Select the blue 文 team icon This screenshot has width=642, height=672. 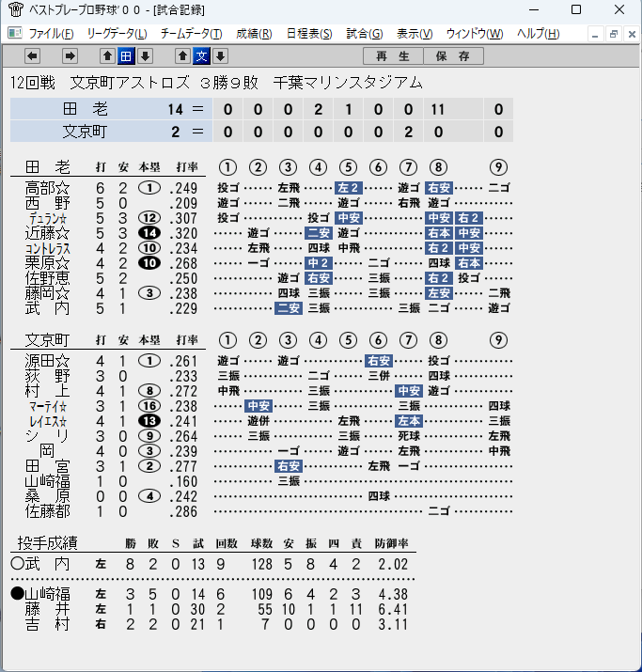[201, 55]
